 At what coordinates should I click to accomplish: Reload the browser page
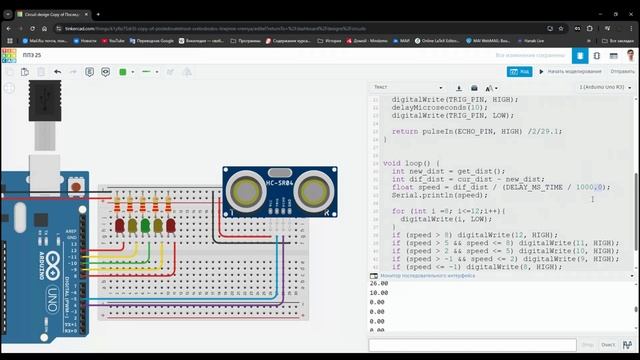click(x=32, y=29)
